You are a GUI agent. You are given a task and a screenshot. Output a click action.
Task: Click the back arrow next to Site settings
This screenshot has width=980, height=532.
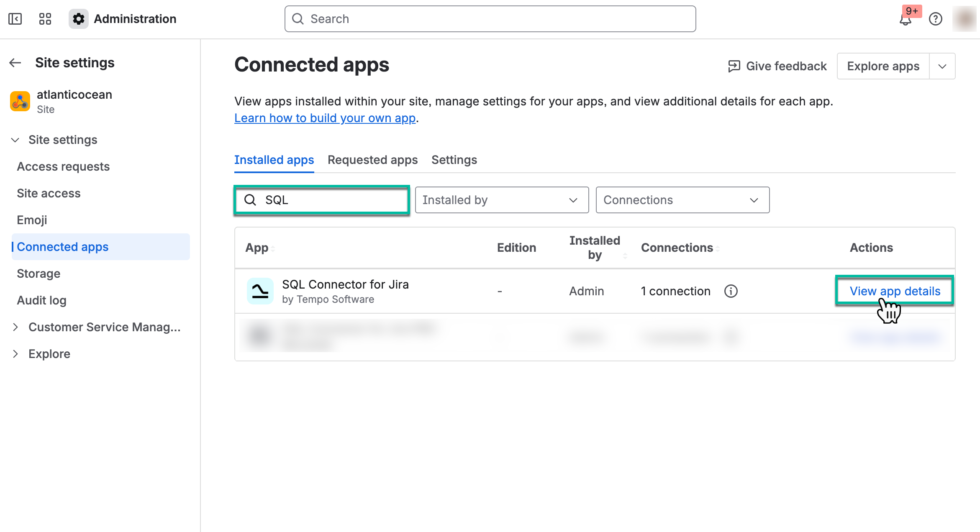(15, 62)
